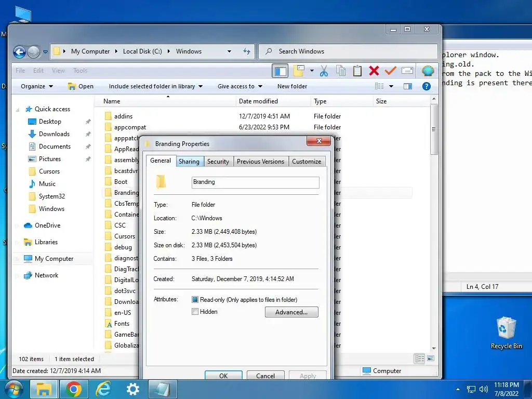Click the greyed Forward navigation arrow
The image size is (532, 399).
click(34, 52)
